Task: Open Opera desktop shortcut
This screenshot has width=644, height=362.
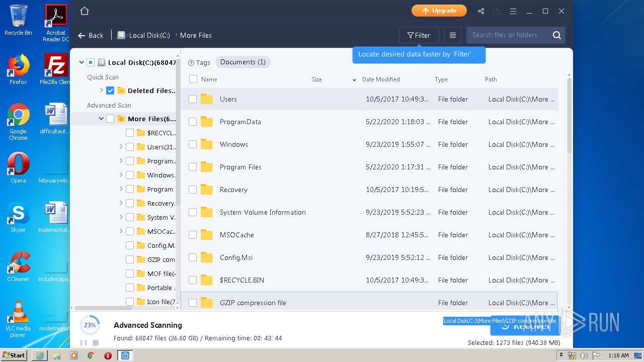Action: coord(18,168)
